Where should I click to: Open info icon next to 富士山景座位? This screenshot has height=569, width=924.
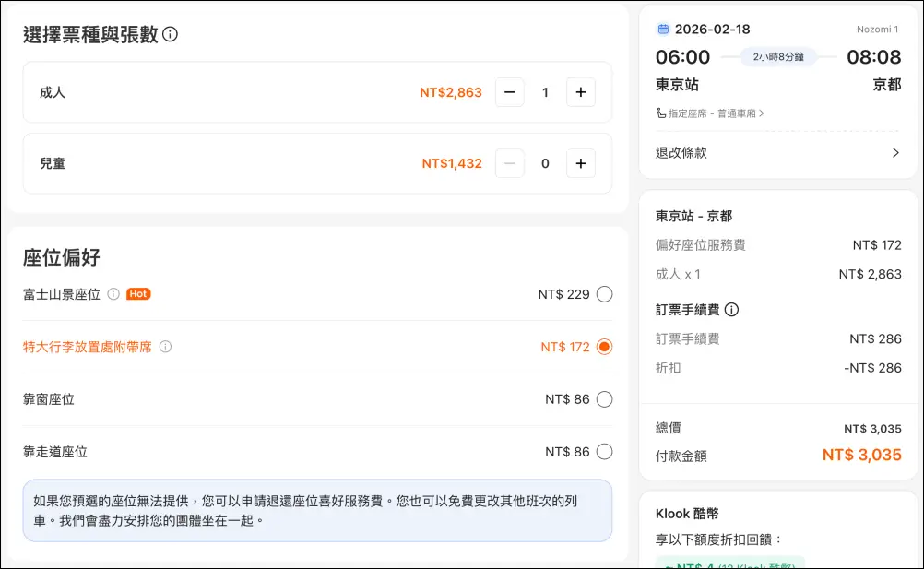[x=113, y=294]
